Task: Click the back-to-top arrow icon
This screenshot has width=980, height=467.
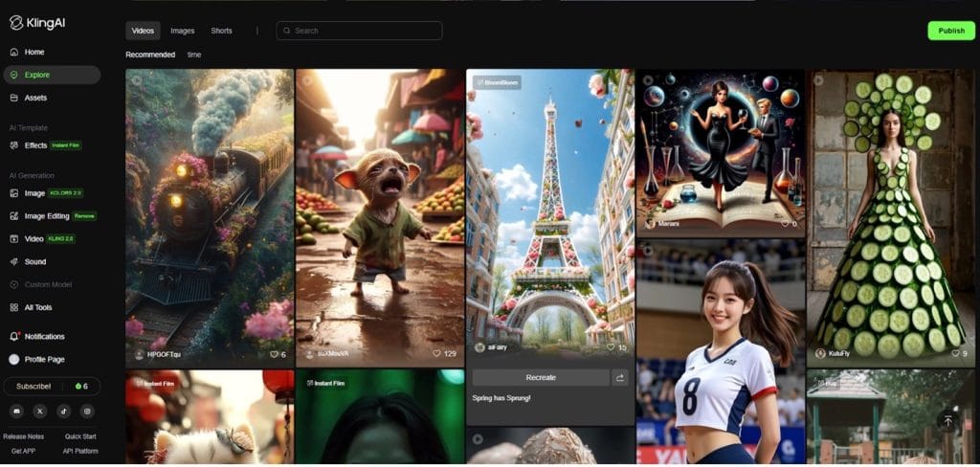Action: click(947, 421)
